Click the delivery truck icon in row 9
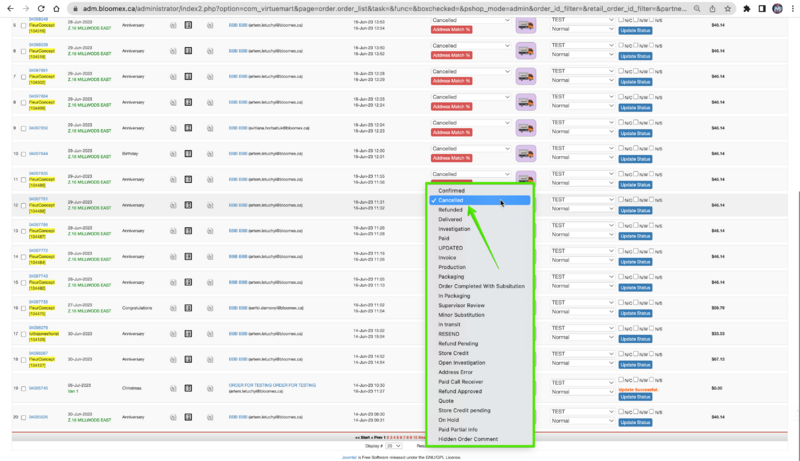 point(526,128)
